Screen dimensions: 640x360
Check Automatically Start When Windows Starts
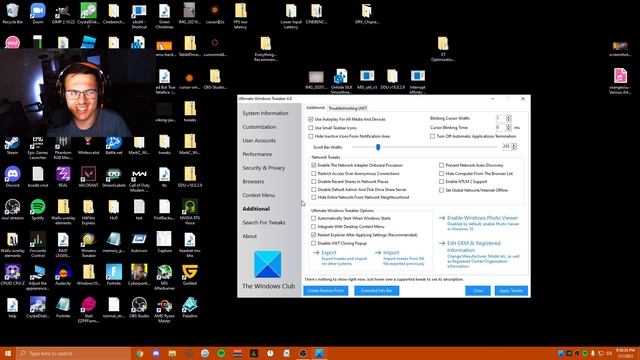pyautogui.click(x=314, y=218)
